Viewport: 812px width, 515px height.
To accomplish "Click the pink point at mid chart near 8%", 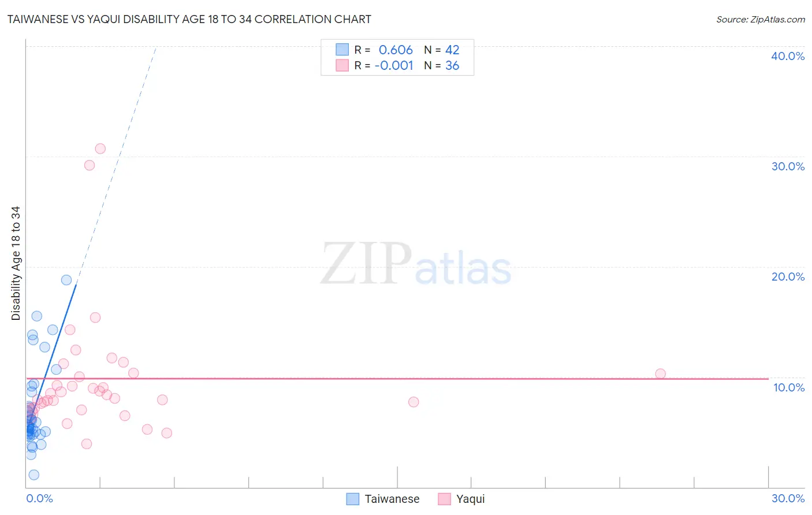I will [414, 402].
